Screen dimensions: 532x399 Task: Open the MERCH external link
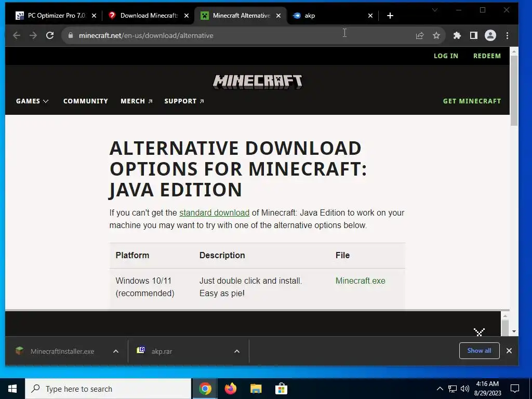click(137, 101)
